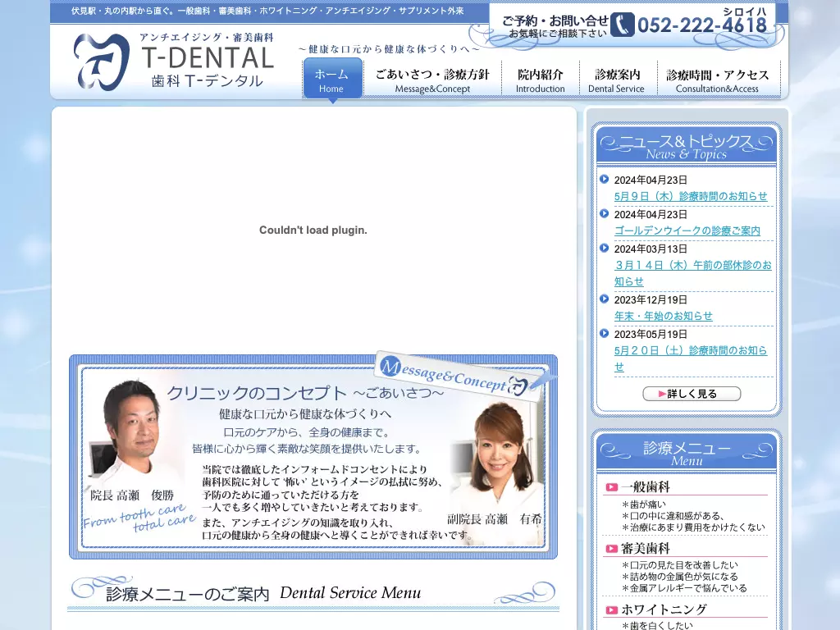Go to 院内紹介 Introduction menu item
This screenshot has height=630, width=840.
point(540,80)
